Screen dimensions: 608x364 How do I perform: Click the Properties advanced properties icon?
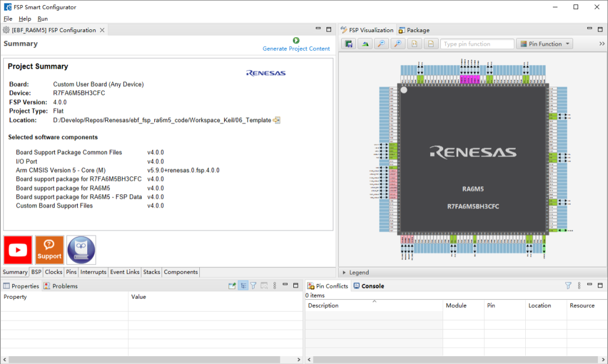(264, 286)
